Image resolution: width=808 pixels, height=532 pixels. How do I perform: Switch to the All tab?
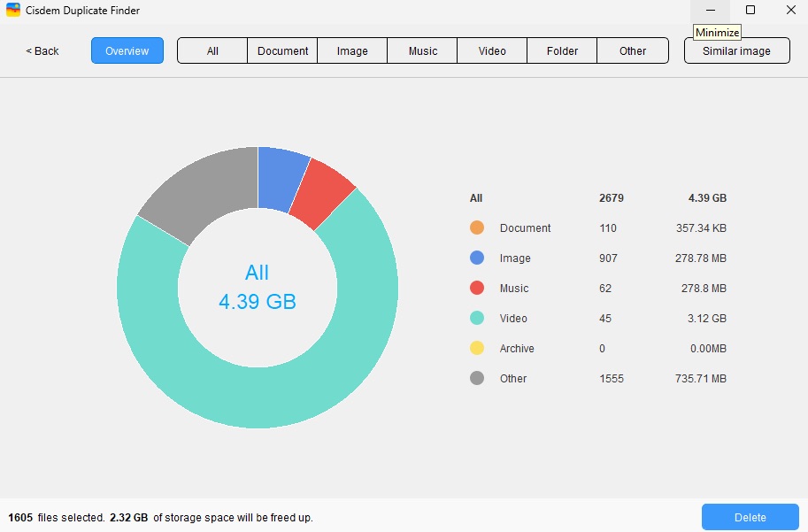coord(212,50)
